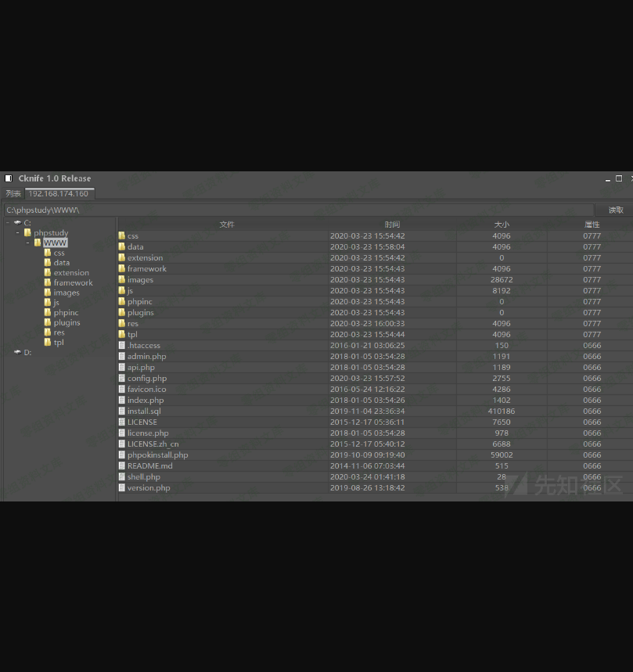633x672 pixels.
Task: Click the 读取 button
Action: pyautogui.click(x=616, y=210)
